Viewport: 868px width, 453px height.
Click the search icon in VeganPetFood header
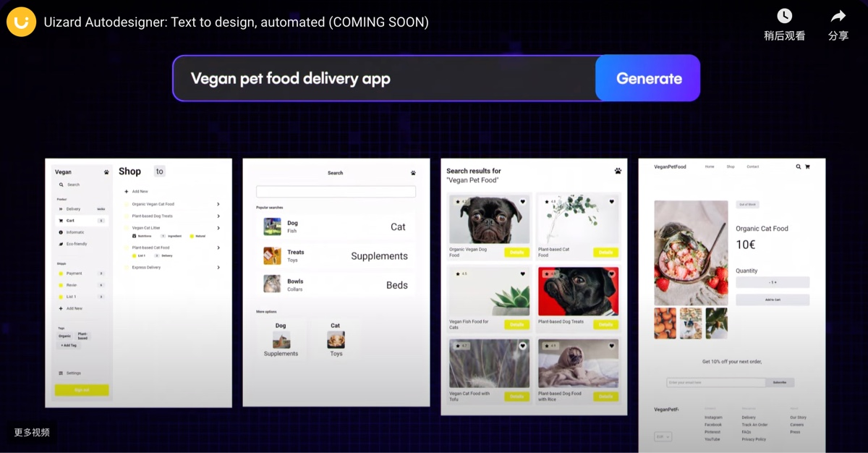[x=799, y=166]
